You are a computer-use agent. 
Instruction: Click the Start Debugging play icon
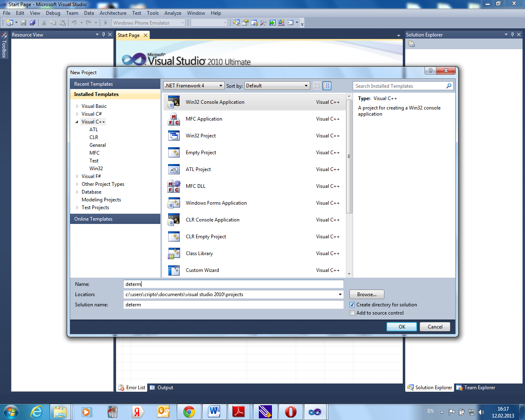pos(105,23)
